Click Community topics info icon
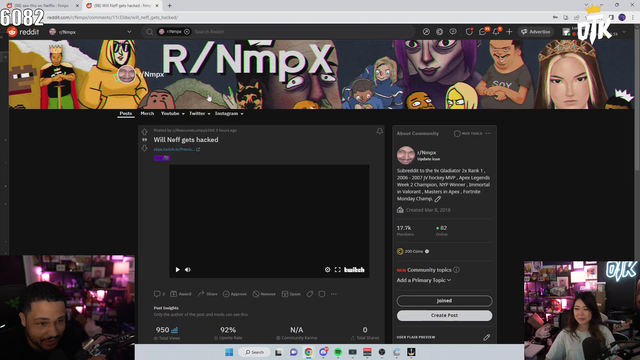Viewport: 640px width, 360px height. pos(456,270)
